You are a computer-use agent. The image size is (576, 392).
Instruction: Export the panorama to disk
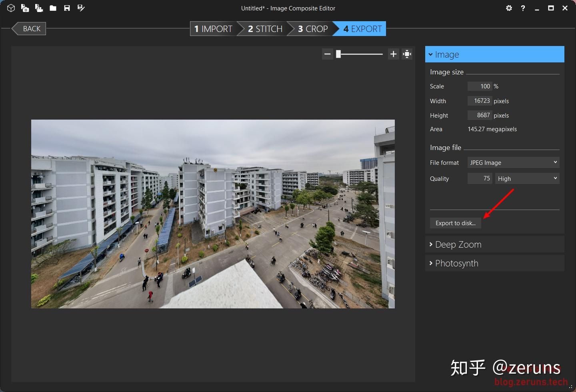455,223
